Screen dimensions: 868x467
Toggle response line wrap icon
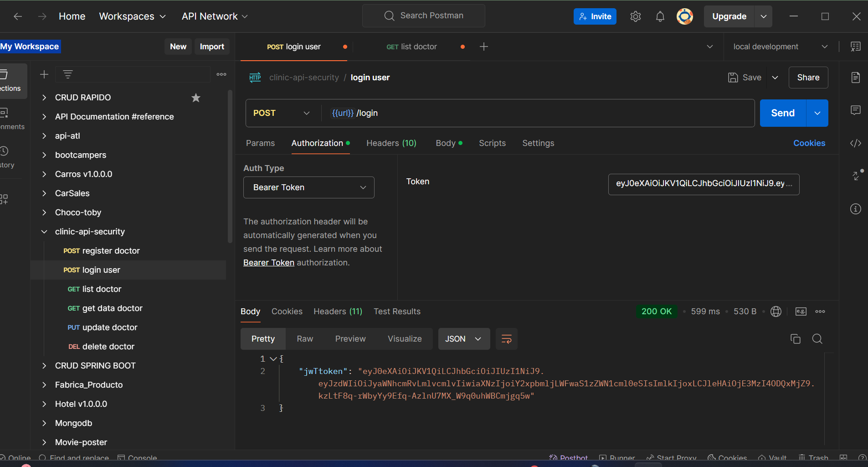coord(507,339)
